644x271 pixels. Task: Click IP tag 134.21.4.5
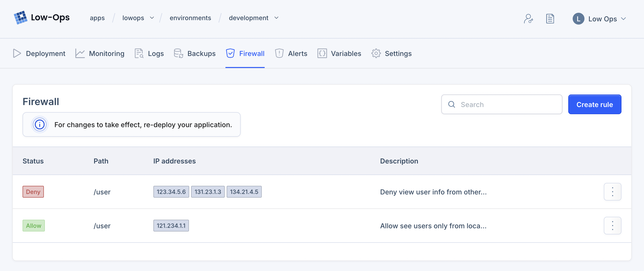(x=244, y=192)
